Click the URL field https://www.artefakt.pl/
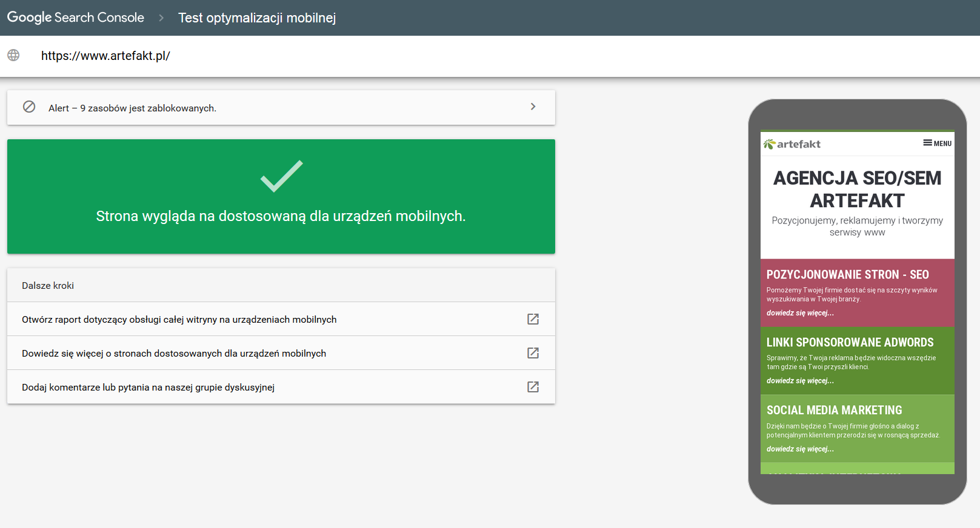This screenshot has width=980, height=528. 105,56
